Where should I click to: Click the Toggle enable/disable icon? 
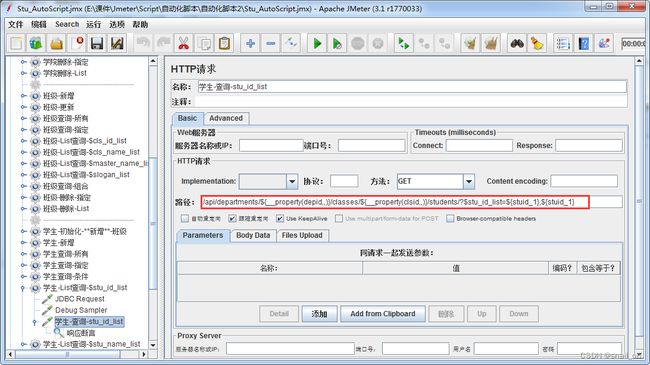291,43
